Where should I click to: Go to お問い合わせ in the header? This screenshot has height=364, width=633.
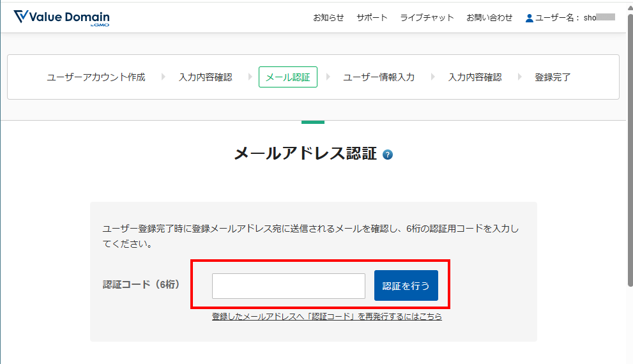pyautogui.click(x=489, y=18)
